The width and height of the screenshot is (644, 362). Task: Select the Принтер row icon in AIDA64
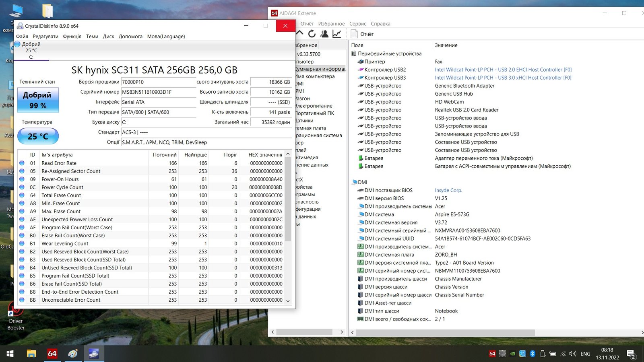tap(361, 62)
